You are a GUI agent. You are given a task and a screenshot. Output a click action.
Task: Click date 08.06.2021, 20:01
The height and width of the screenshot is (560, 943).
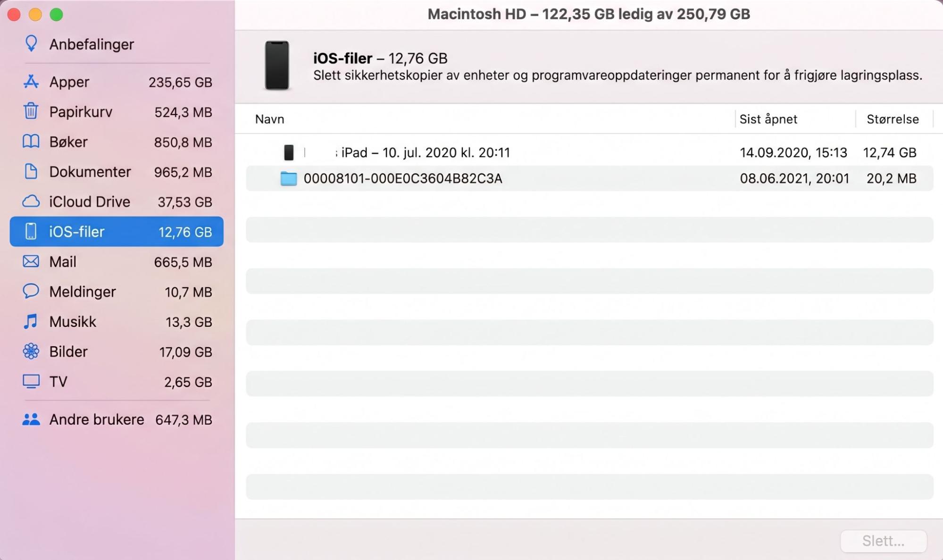tap(794, 178)
